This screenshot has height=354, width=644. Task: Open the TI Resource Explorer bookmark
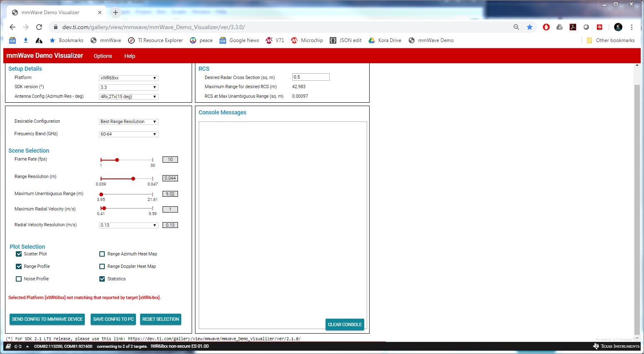tap(155, 40)
